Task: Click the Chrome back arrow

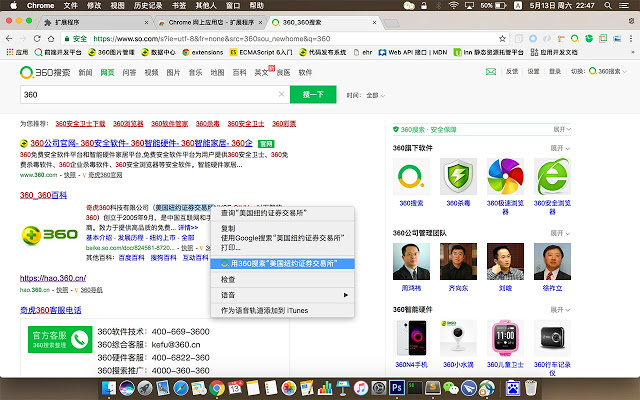Action: [x=9, y=38]
